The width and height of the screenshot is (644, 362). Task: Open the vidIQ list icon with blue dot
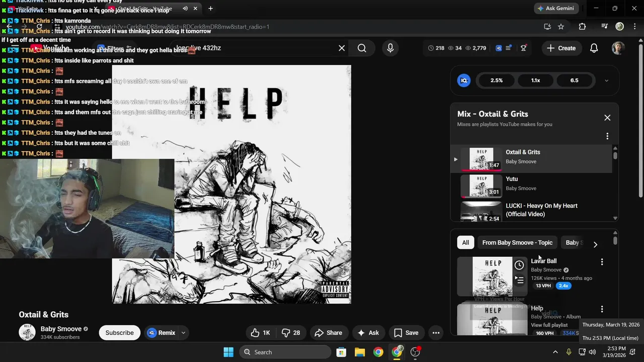[509, 48]
